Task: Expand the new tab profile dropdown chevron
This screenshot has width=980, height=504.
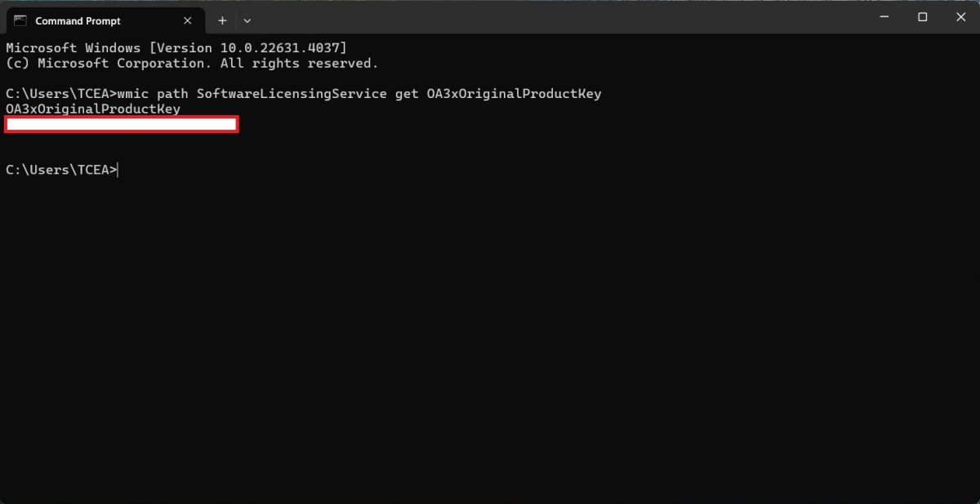Action: click(x=247, y=20)
